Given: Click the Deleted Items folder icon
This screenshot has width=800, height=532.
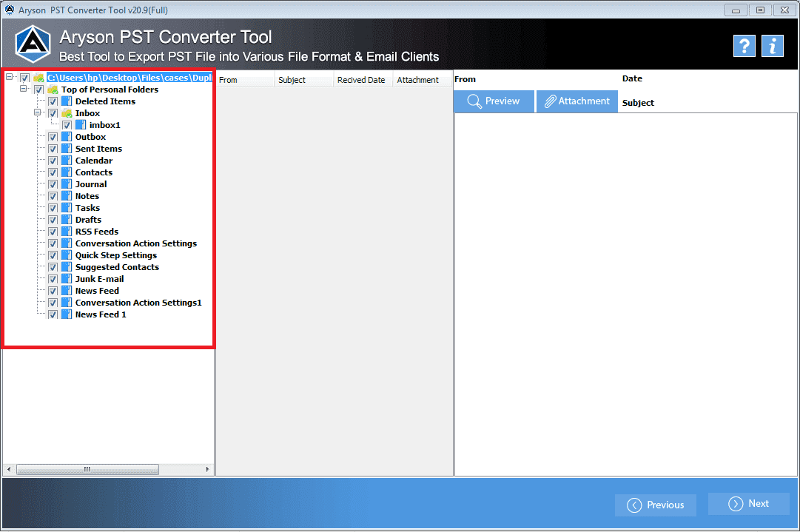Looking at the screenshot, I should 67,101.
